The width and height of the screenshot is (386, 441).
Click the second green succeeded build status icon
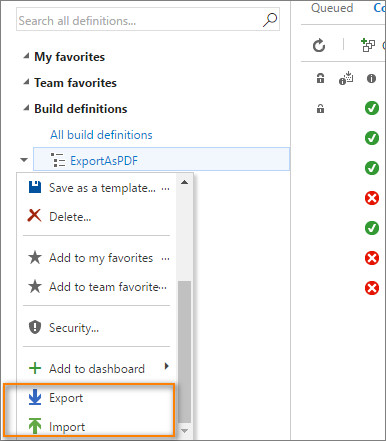pos(372,138)
